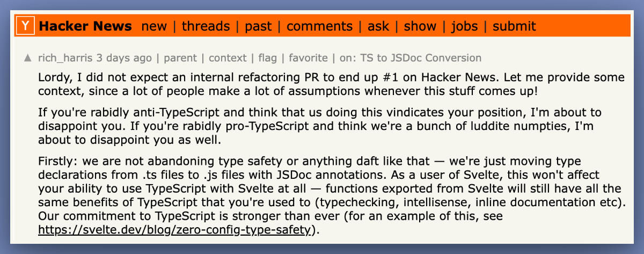Upvote rich_harris's comment with the triangle
This screenshot has height=254, width=644.
coord(28,58)
